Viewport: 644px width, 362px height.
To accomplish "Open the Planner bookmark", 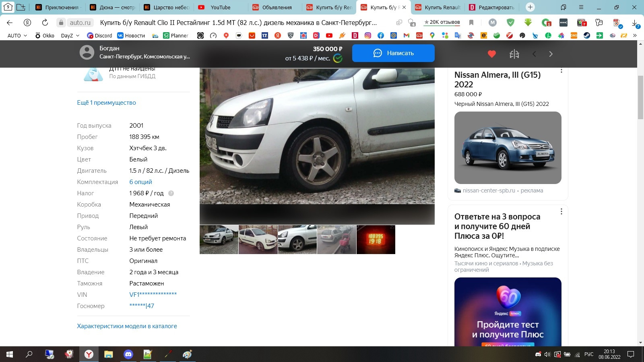I will tap(175, 35).
